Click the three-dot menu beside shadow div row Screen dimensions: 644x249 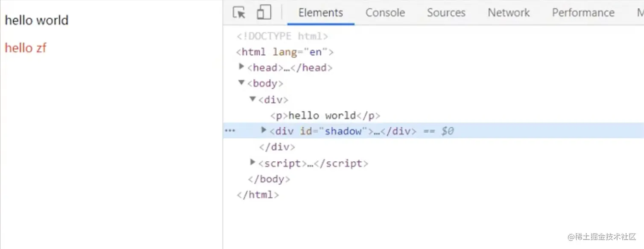click(230, 131)
